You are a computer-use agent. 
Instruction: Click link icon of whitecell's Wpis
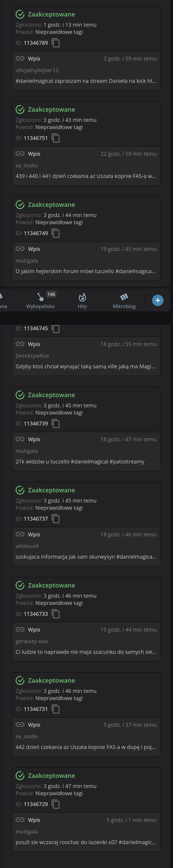(20, 534)
